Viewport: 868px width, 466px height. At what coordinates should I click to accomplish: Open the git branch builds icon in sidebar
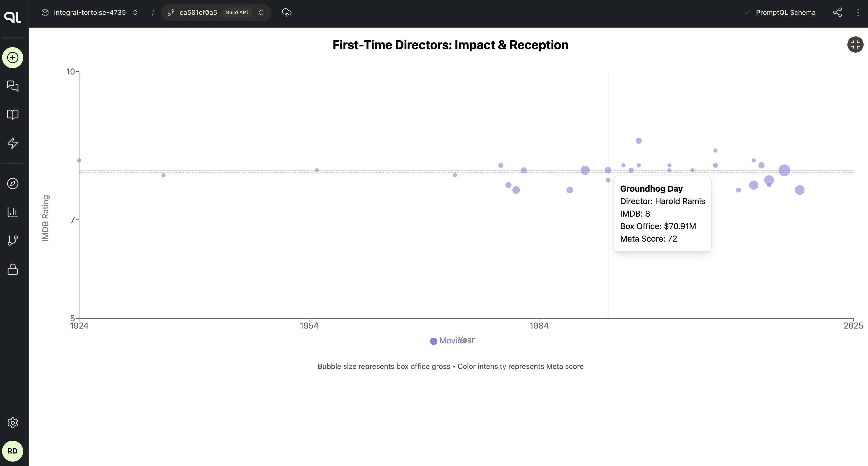tap(13, 240)
